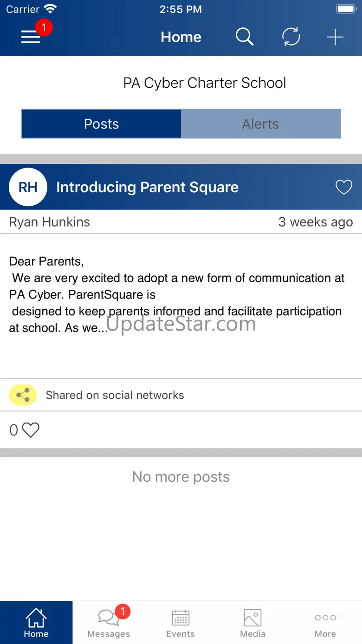362x644 pixels.
Task: Go to the Events calendar tab
Action: (181, 623)
